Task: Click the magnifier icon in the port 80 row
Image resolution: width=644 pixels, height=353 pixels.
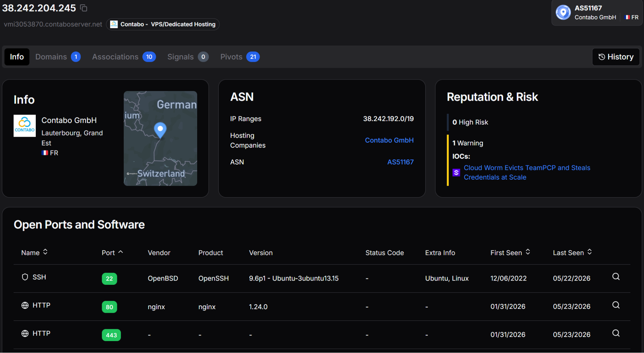Action: tap(616, 305)
